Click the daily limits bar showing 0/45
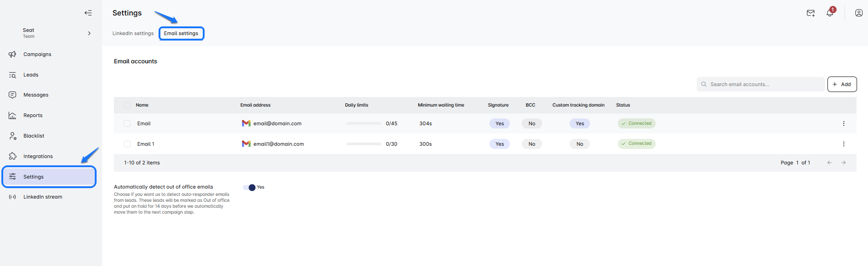The height and width of the screenshot is (266, 868). 364,123
